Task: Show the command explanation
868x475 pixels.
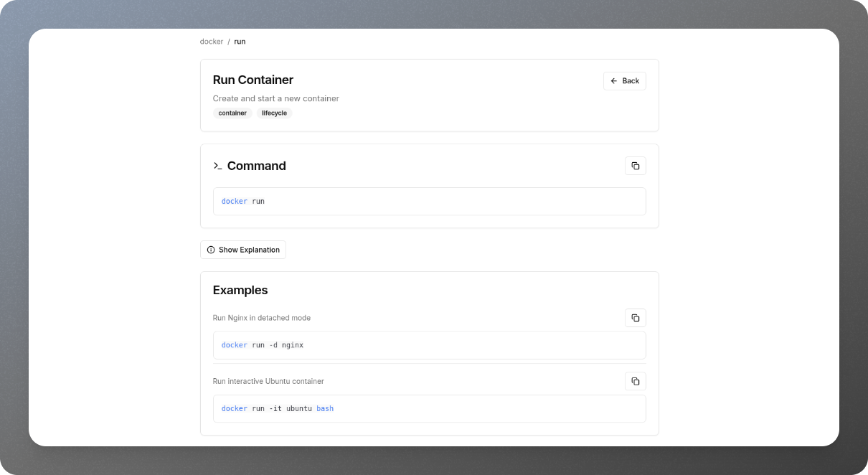Action: click(x=242, y=250)
